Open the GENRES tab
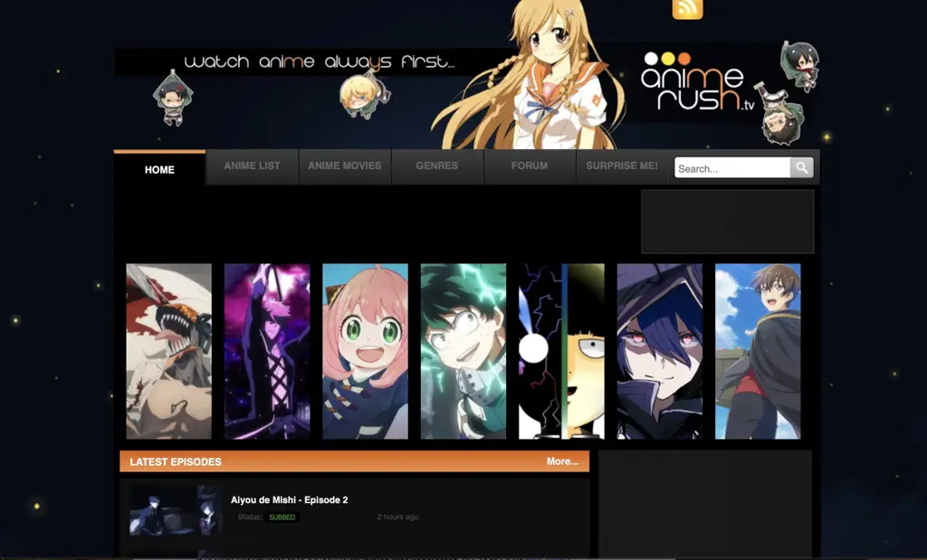 click(437, 166)
